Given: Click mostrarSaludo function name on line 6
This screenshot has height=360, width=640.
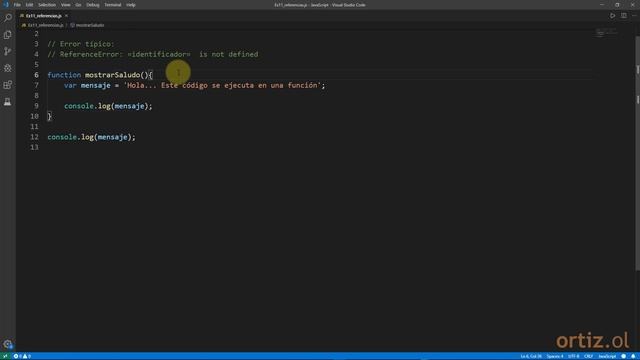Looking at the screenshot, I should click(x=112, y=75).
